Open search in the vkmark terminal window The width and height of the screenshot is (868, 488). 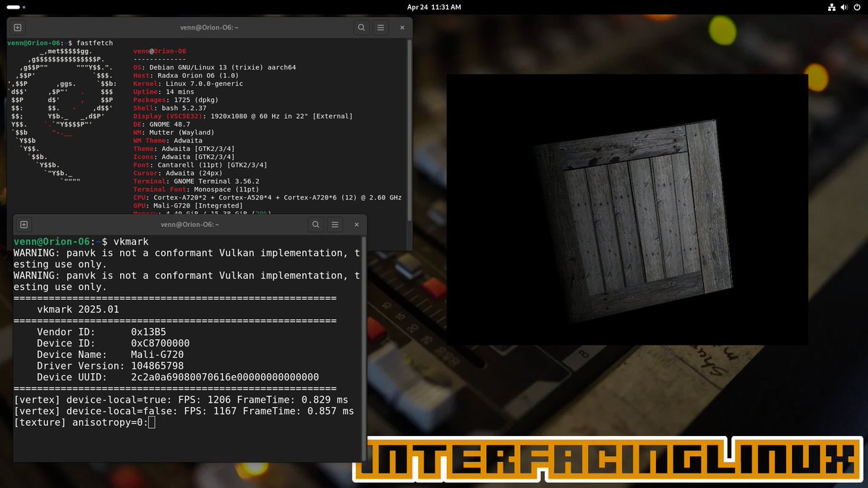[x=315, y=225]
